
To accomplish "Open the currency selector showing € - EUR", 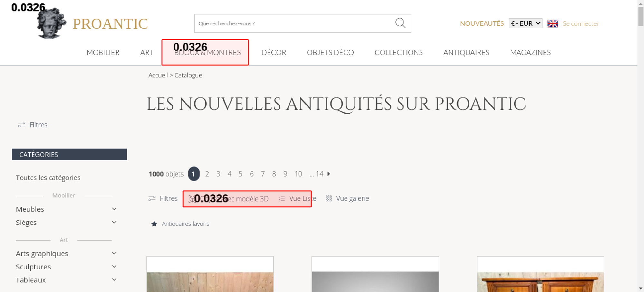I will tap(526, 23).
